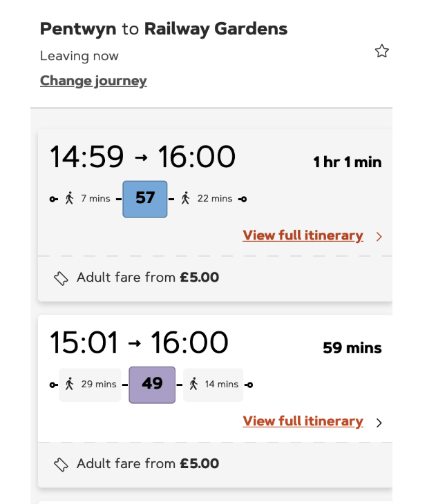This screenshot has height=504, width=427.
Task: Click the 1 hr 1 min duration label
Action: tap(347, 162)
